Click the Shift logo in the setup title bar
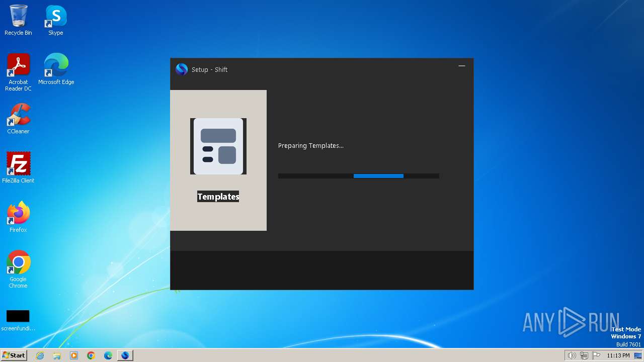Screen dimensions: 644x362 click(x=182, y=69)
